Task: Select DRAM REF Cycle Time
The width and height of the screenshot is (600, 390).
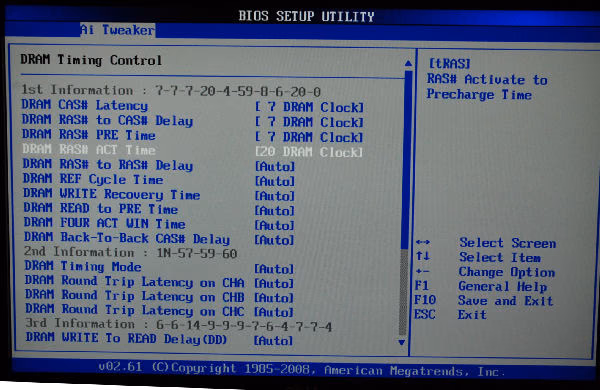Action: pyautogui.click(x=93, y=179)
